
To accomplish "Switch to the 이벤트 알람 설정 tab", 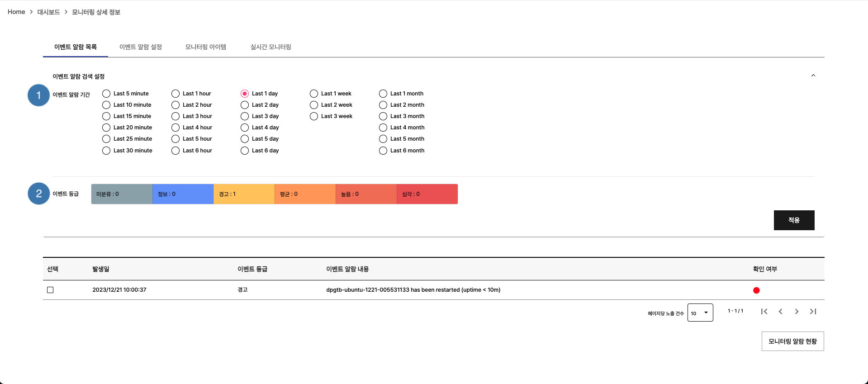I will coord(140,47).
